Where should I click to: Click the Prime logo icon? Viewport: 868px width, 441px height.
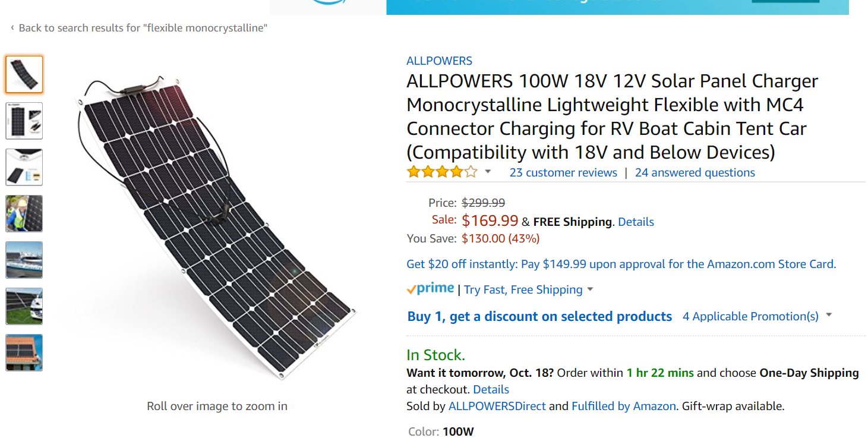430,289
